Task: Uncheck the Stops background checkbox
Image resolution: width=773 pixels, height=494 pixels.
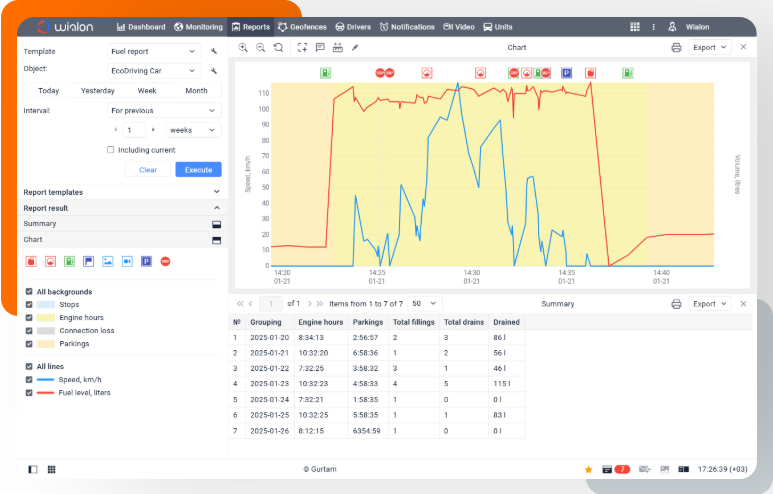Action: pyautogui.click(x=29, y=305)
